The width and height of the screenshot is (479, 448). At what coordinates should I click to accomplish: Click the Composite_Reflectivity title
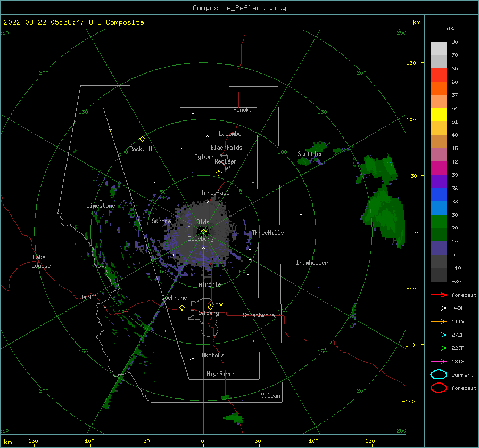point(239,8)
